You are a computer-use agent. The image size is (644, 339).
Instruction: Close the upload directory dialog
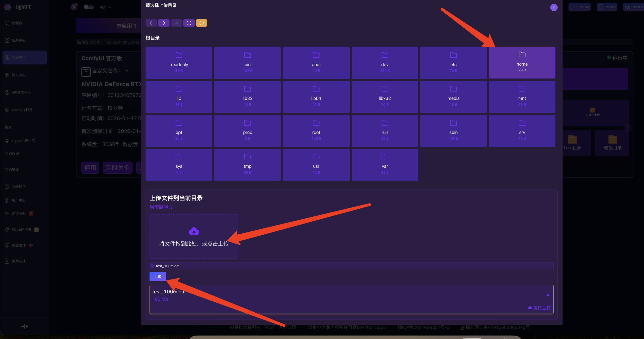coord(553,7)
